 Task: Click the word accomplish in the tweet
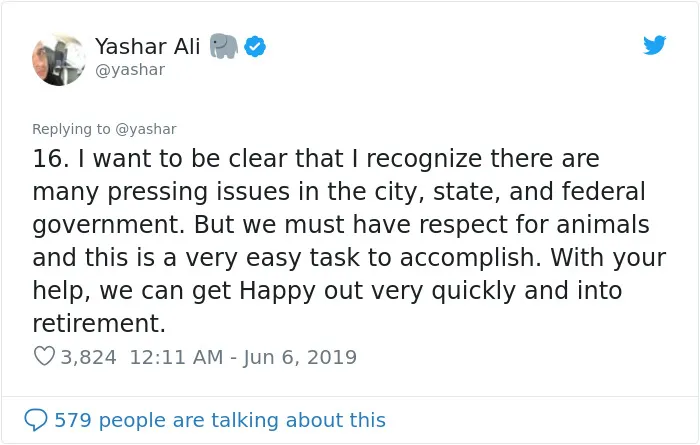470,258
